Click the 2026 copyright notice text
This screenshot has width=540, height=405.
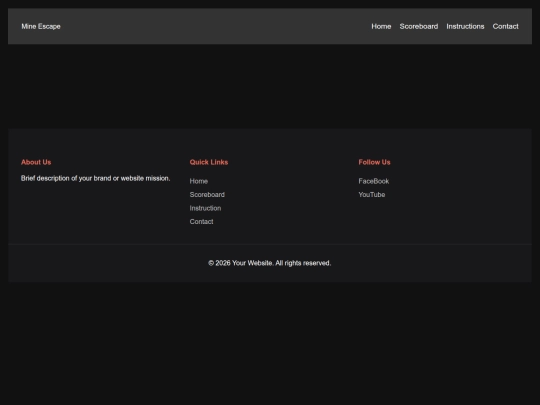(270, 263)
